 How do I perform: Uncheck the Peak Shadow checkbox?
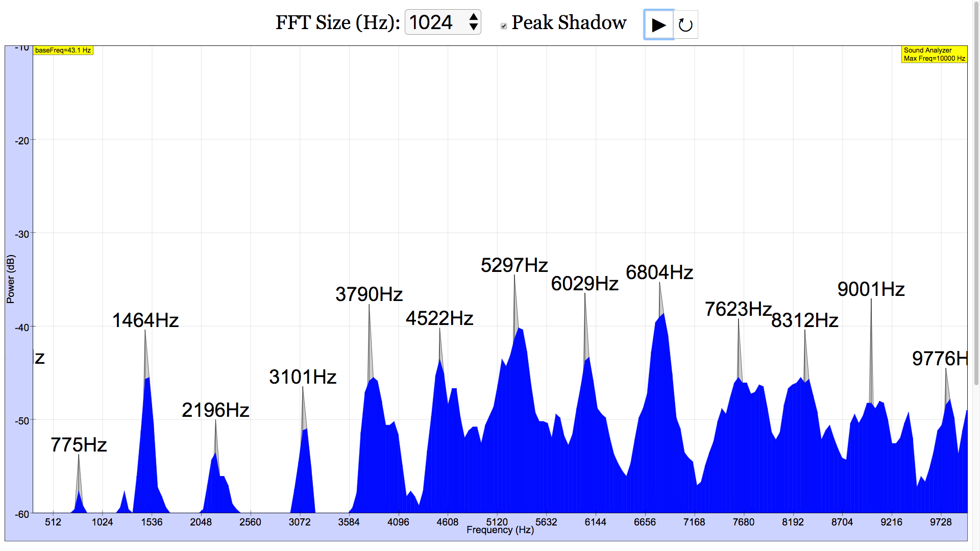[504, 26]
